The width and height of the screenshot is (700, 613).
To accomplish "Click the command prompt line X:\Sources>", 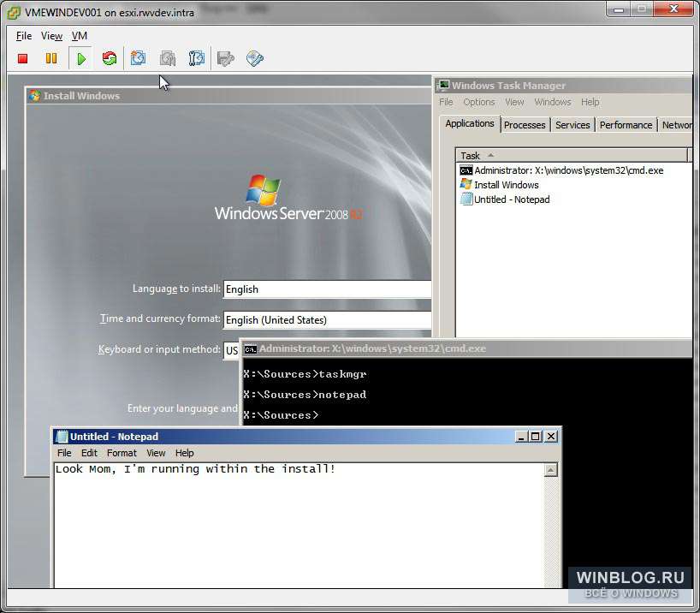I will point(282,415).
